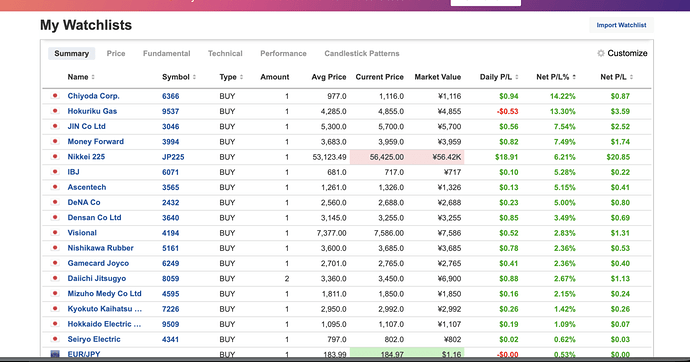
Task: Open the Nishikawa Rubber link
Action: pos(100,248)
